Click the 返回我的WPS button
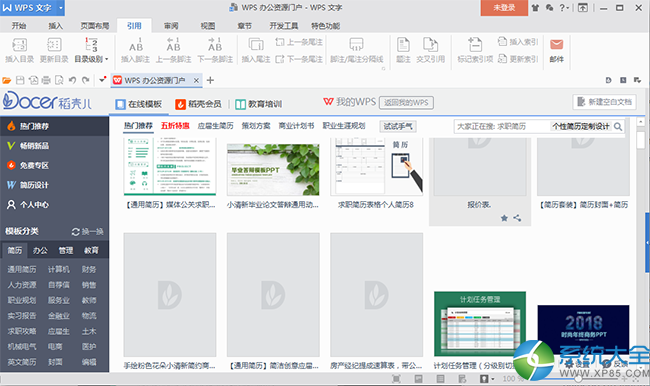Screen dimensions: 650x386 [406, 102]
